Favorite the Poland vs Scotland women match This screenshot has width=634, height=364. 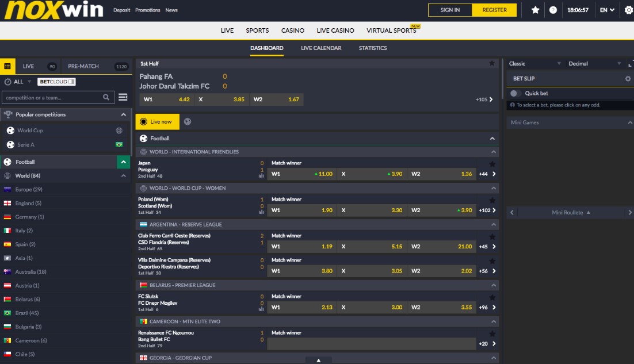point(492,200)
